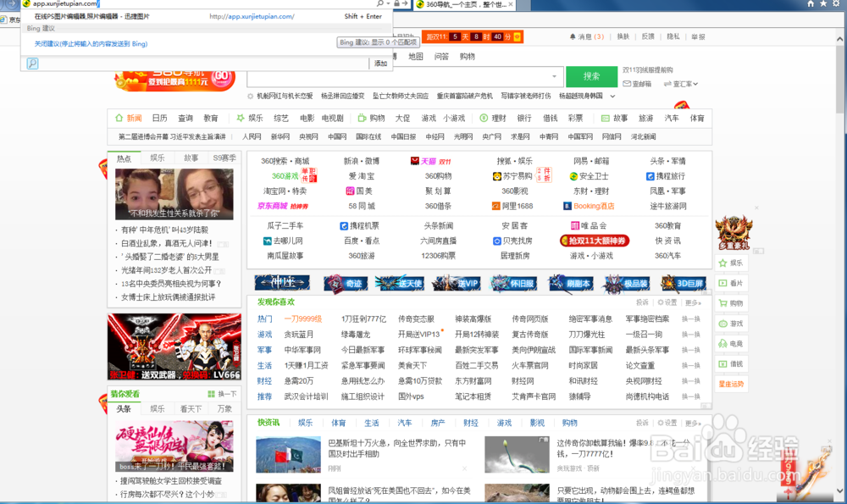Click the 12306购票 link

pyautogui.click(x=438, y=256)
